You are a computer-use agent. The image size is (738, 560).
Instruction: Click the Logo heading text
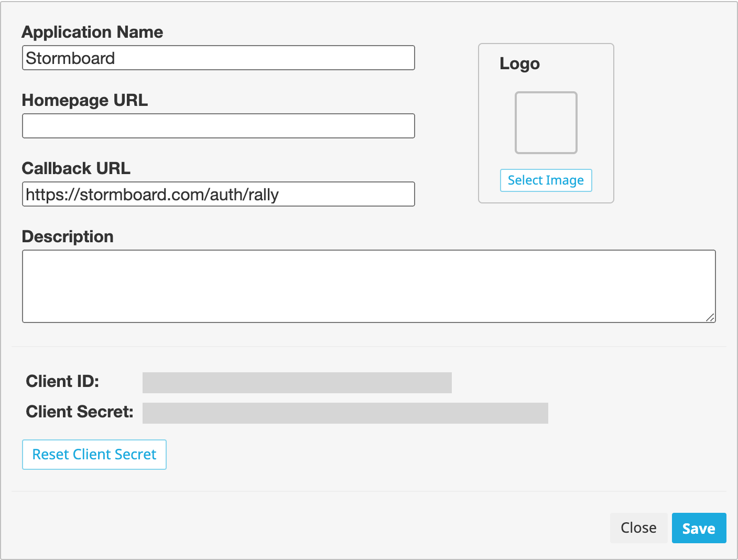pyautogui.click(x=519, y=63)
